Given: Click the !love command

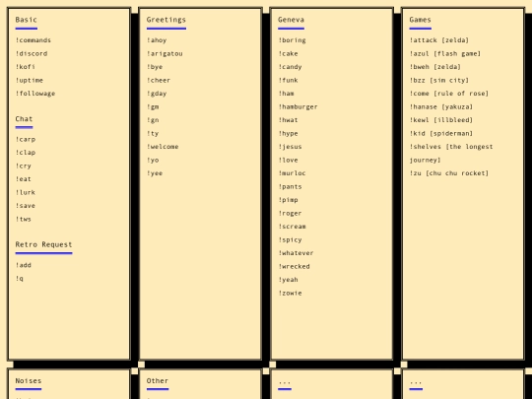Looking at the screenshot, I should tap(288, 161).
